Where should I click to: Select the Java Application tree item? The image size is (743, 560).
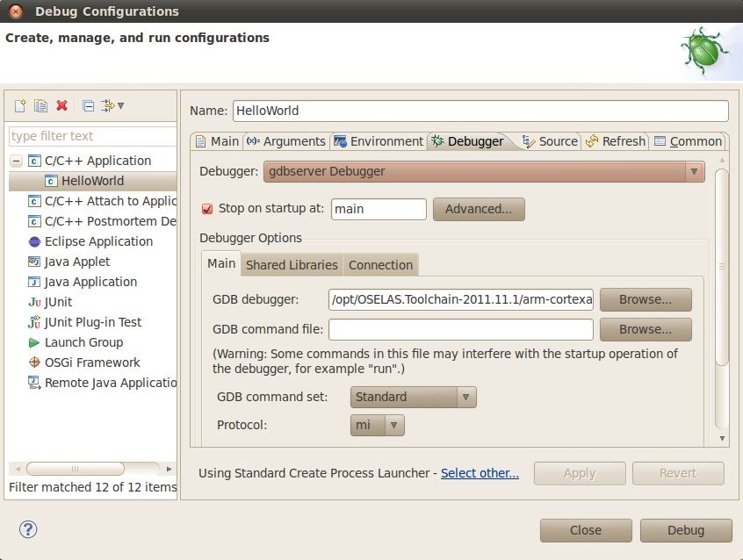(x=90, y=282)
